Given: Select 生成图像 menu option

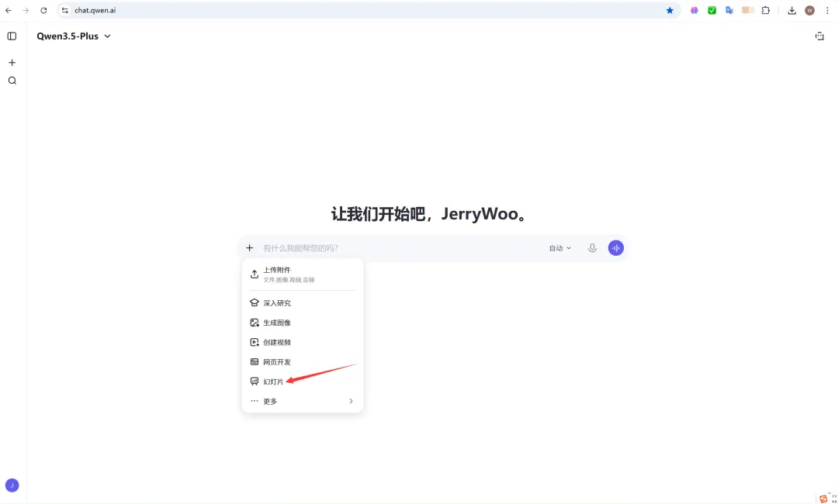Looking at the screenshot, I should click(303, 323).
